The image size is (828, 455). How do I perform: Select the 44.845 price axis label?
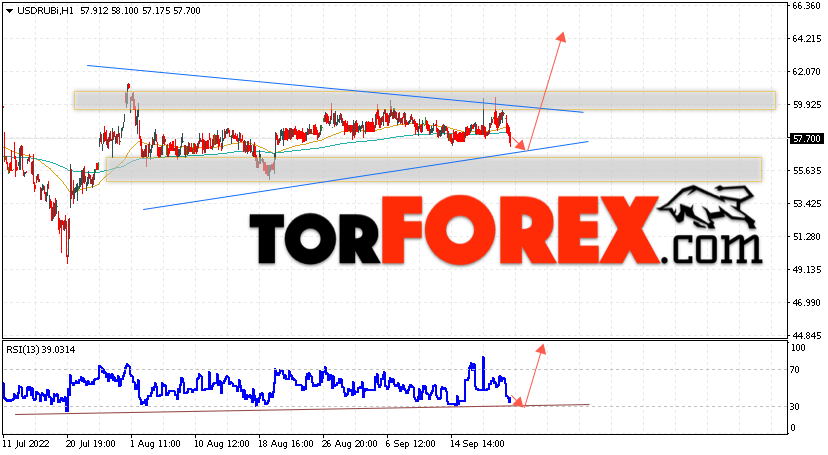tap(807, 336)
